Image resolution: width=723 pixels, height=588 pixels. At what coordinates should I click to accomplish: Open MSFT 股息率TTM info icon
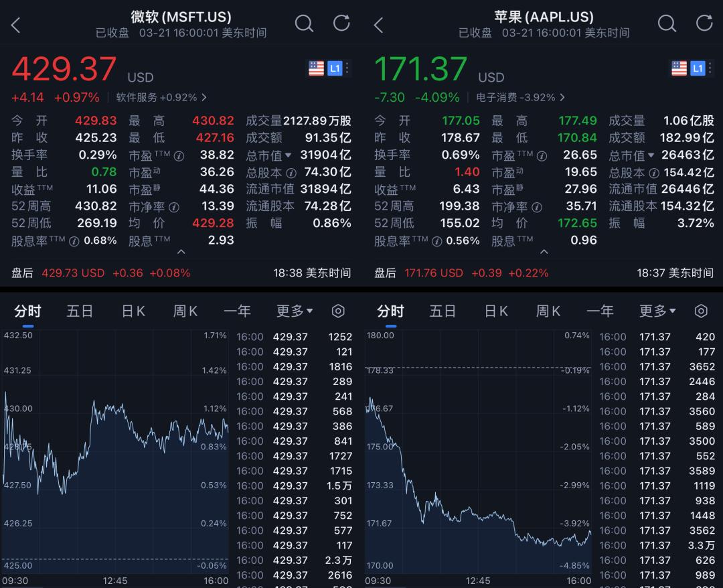74,242
